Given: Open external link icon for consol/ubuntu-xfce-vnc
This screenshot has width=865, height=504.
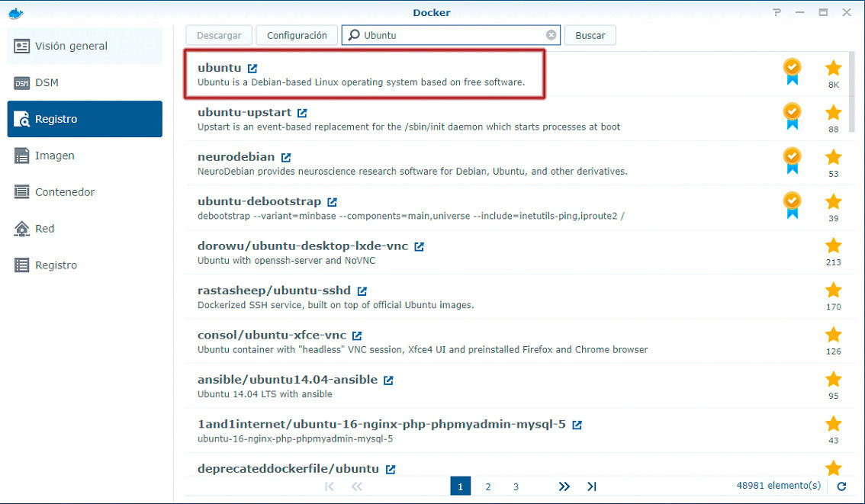Looking at the screenshot, I should point(357,335).
